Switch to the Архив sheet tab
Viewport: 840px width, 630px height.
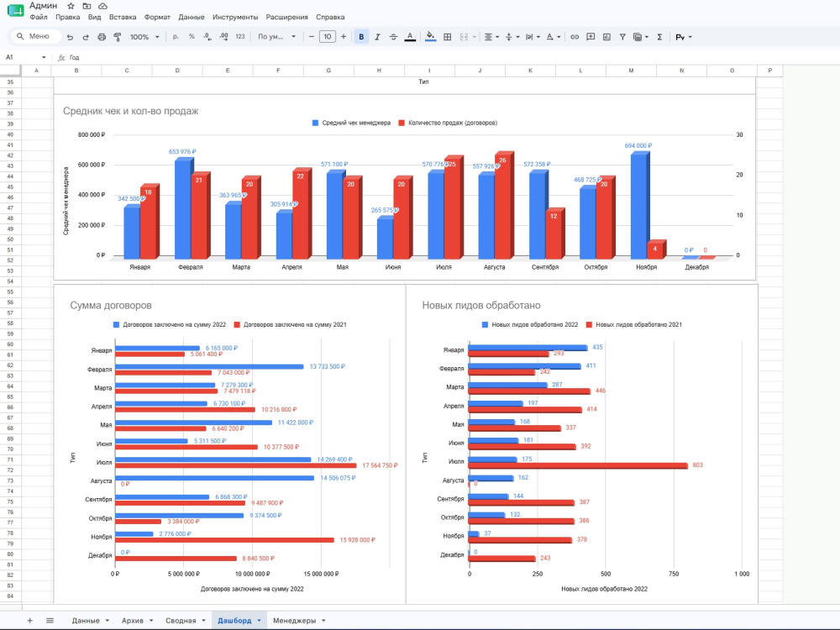[x=133, y=621]
